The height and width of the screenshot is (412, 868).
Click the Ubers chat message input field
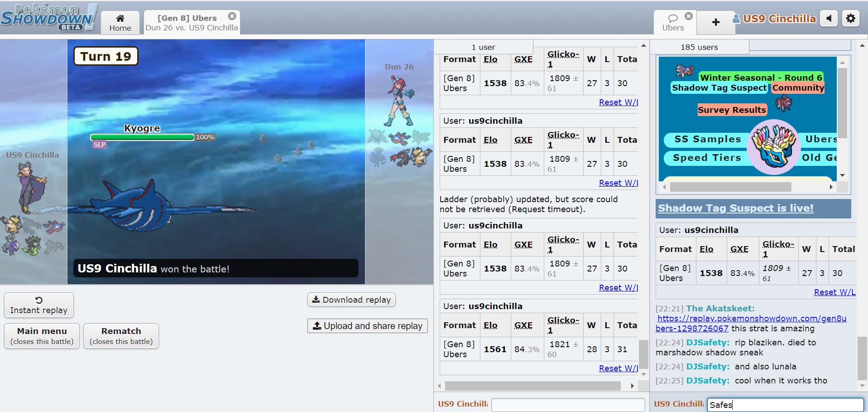785,405
